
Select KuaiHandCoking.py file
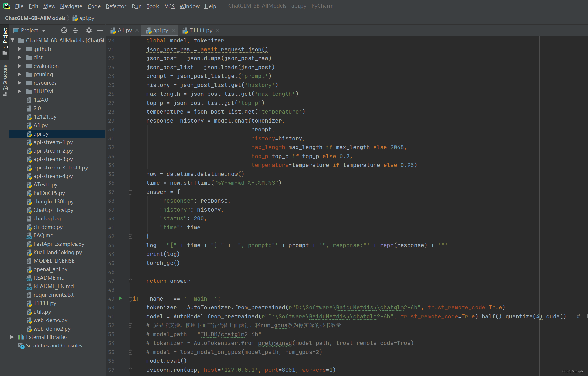(x=57, y=252)
